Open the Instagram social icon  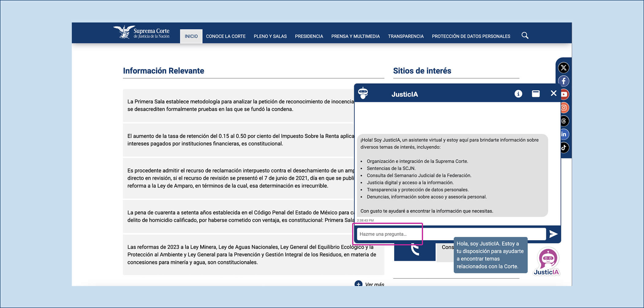point(565,108)
